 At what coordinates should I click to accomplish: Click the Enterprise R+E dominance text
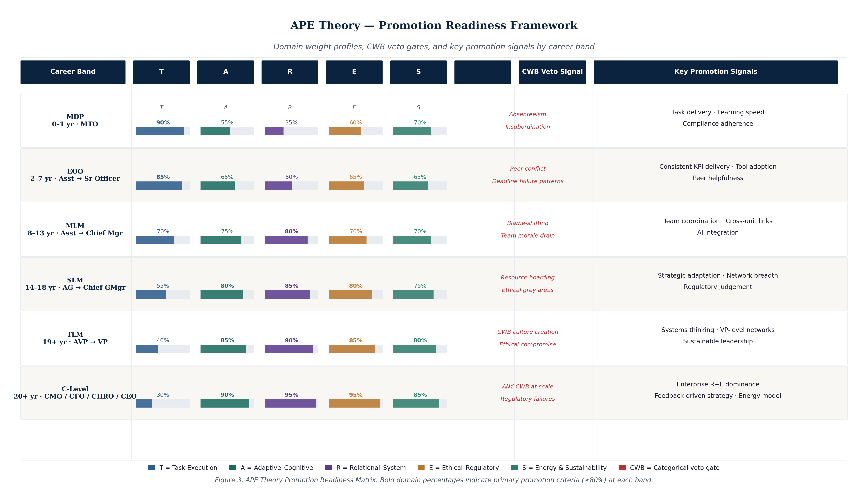[x=718, y=384]
